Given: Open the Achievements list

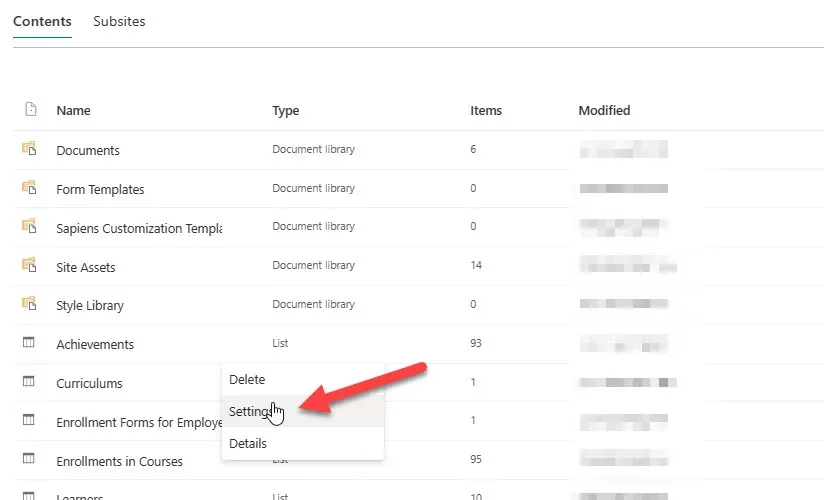Looking at the screenshot, I should [95, 344].
